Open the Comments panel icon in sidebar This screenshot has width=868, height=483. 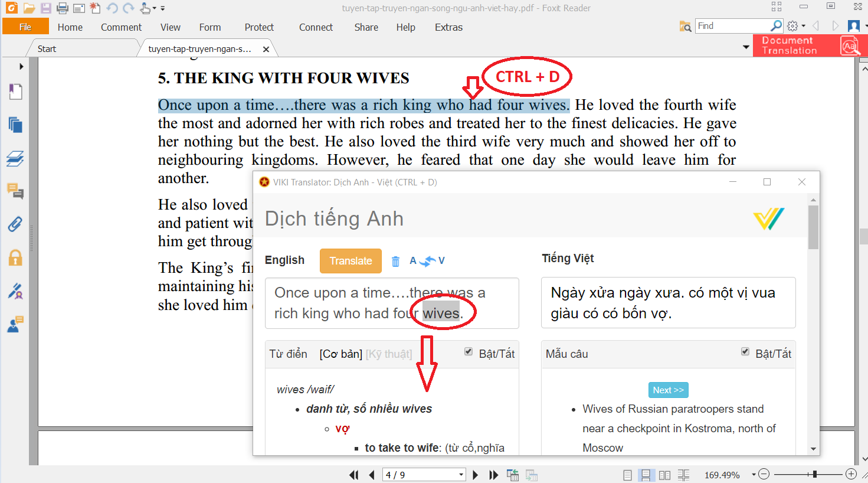(15, 191)
